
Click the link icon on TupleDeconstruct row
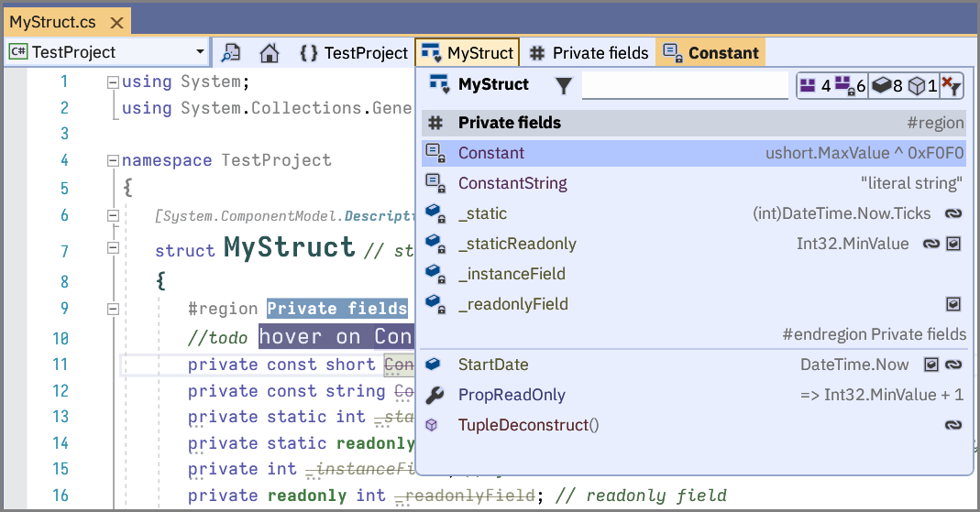click(x=953, y=425)
